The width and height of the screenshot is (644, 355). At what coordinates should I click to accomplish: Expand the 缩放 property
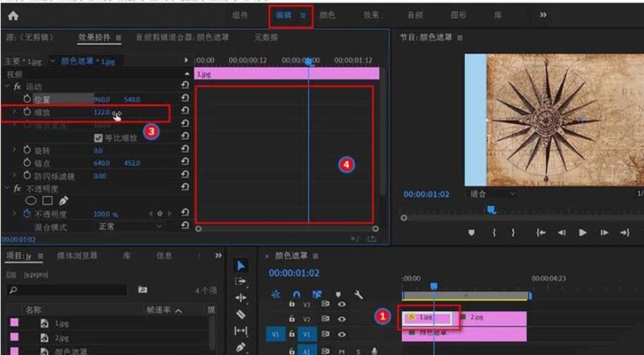tap(15, 112)
